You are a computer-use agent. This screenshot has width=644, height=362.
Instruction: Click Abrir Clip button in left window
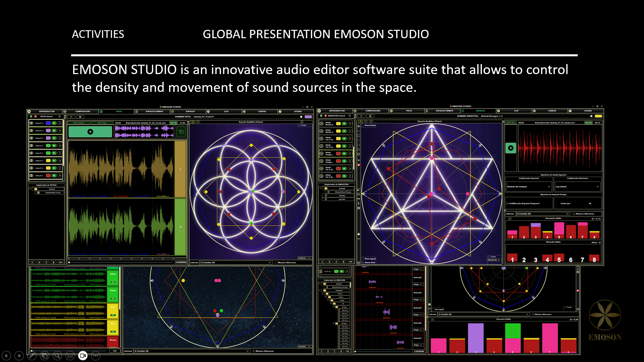coord(102,123)
